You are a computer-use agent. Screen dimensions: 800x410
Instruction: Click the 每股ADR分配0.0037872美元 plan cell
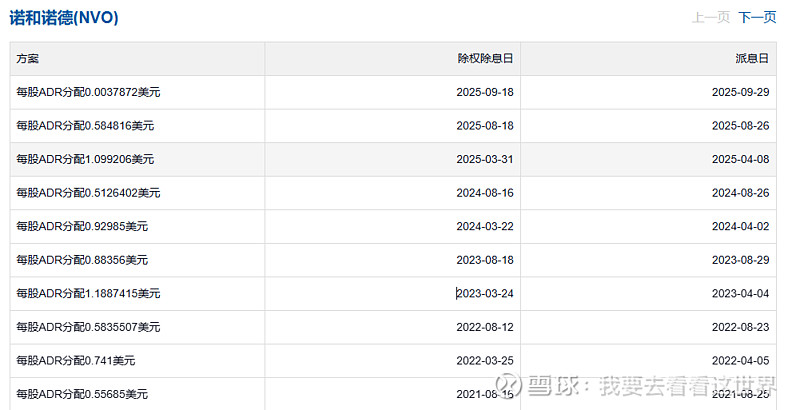(x=89, y=92)
